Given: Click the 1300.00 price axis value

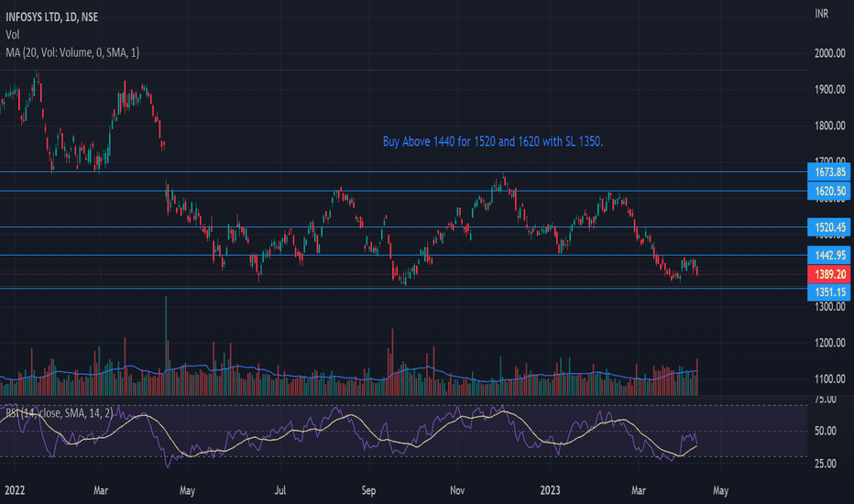Looking at the screenshot, I should [830, 307].
